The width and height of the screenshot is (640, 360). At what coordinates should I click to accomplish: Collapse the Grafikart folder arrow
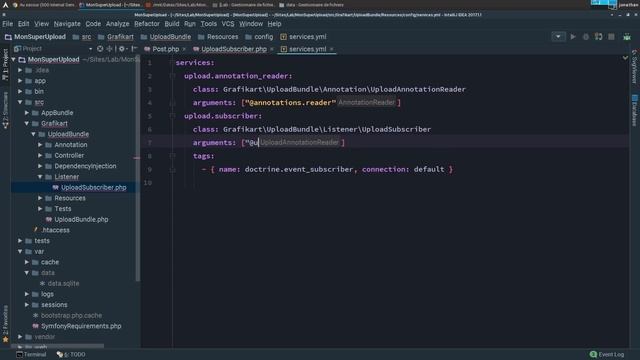[27, 123]
